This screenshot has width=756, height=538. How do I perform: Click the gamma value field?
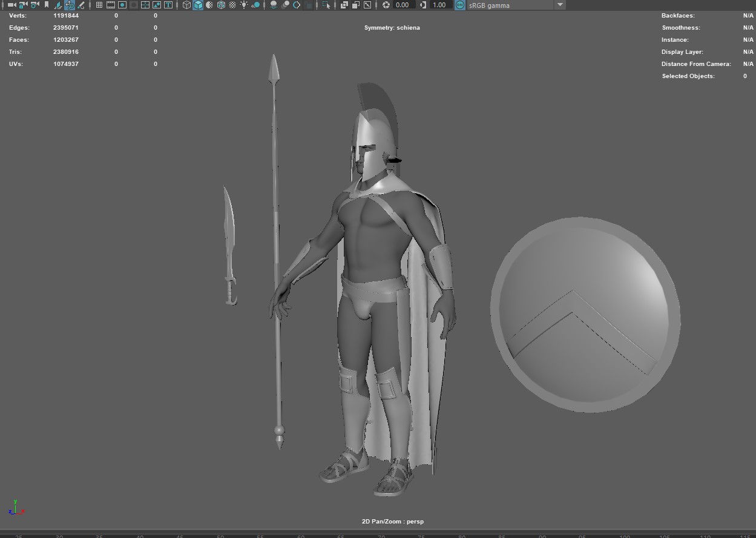point(440,5)
